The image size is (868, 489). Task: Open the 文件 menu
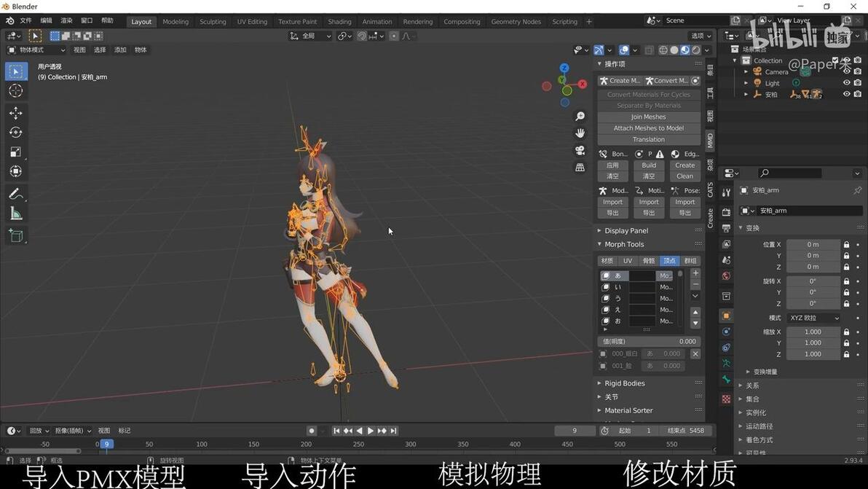[26, 20]
